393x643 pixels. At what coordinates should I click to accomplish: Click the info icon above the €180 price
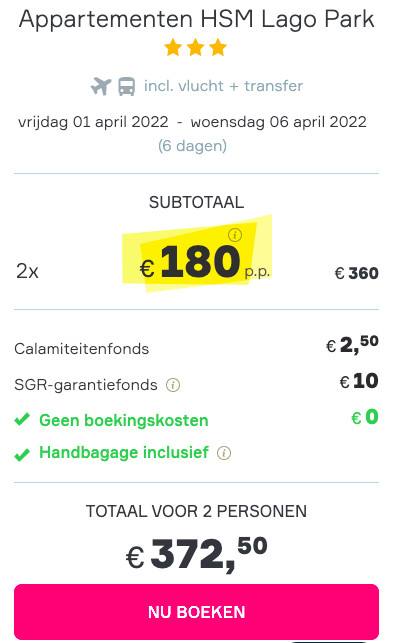[235, 235]
